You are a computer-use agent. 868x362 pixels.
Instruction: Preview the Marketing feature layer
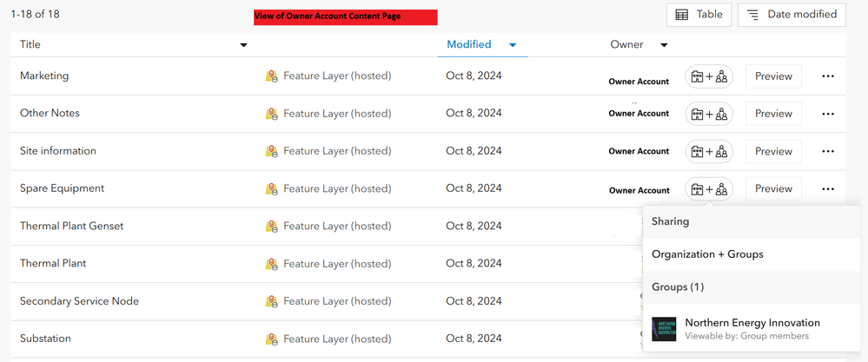[x=773, y=76]
